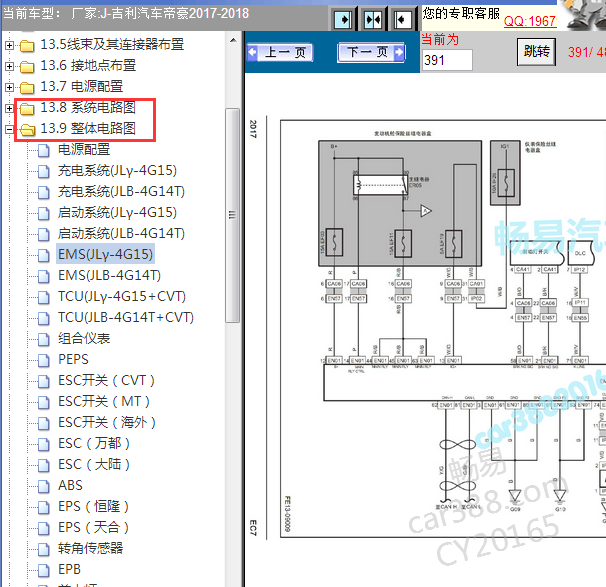Expand the 13.5线束及其连接器布置 node
This screenshot has width=606, height=587.
9,45
